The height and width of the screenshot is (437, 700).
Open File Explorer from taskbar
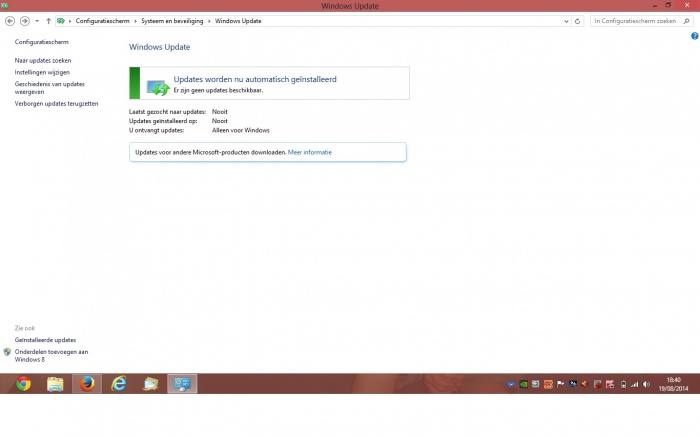click(55, 384)
